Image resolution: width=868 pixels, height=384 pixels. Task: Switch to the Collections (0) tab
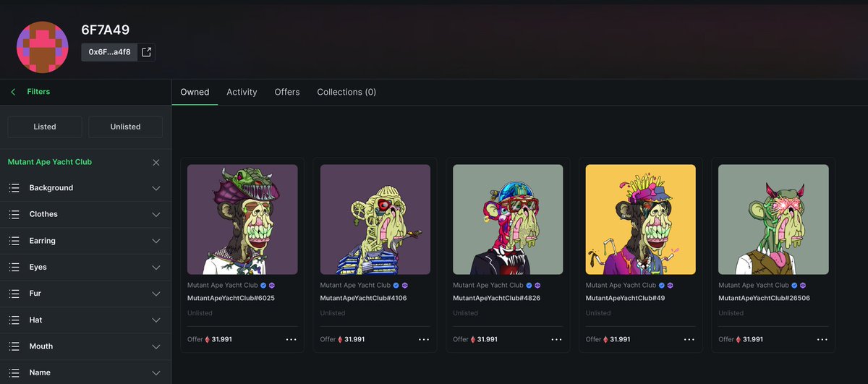pyautogui.click(x=346, y=92)
